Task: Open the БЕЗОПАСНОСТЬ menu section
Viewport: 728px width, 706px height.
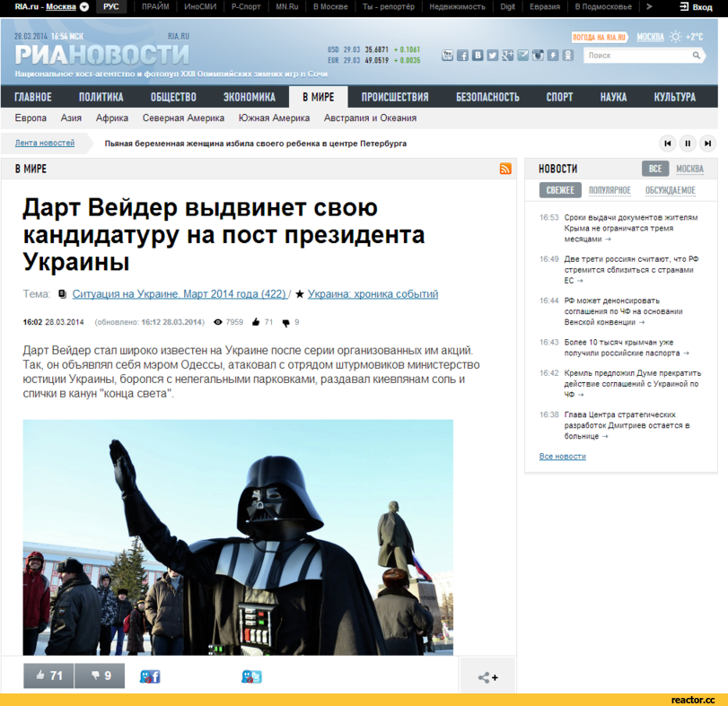Action: pyautogui.click(x=487, y=97)
